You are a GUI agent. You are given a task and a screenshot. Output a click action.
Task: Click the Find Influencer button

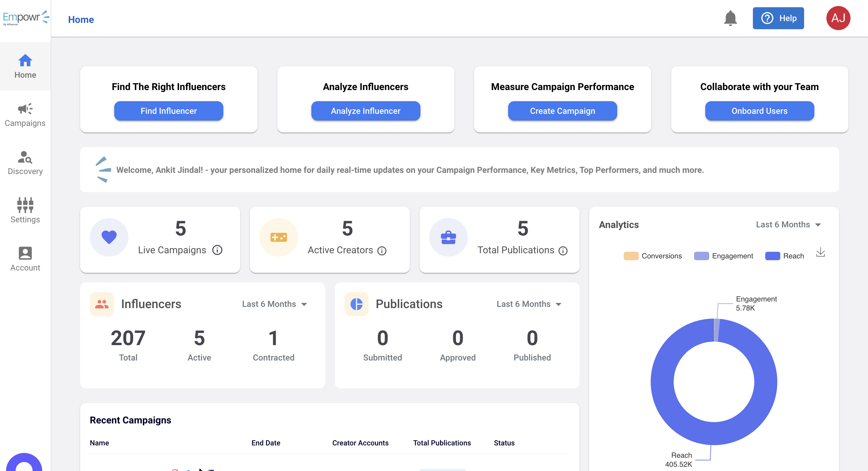pos(168,111)
